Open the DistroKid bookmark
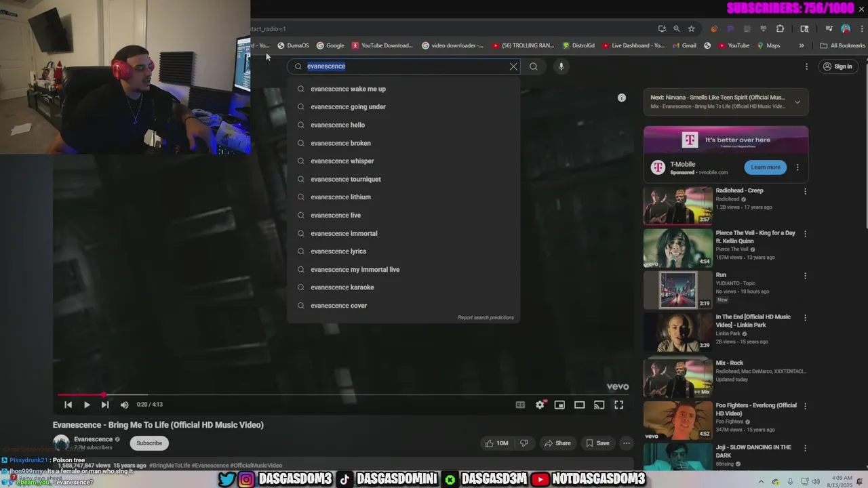The width and height of the screenshot is (868, 488). coord(578,45)
